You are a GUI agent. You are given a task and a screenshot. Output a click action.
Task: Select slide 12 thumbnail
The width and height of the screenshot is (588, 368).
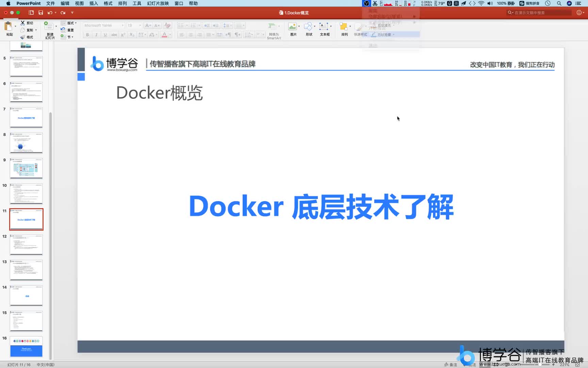click(x=26, y=244)
